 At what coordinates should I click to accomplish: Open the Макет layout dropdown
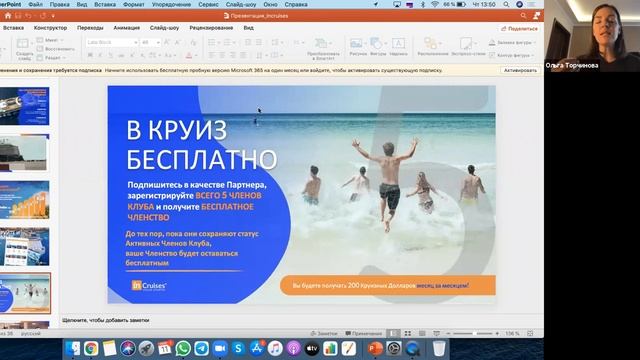50,40
